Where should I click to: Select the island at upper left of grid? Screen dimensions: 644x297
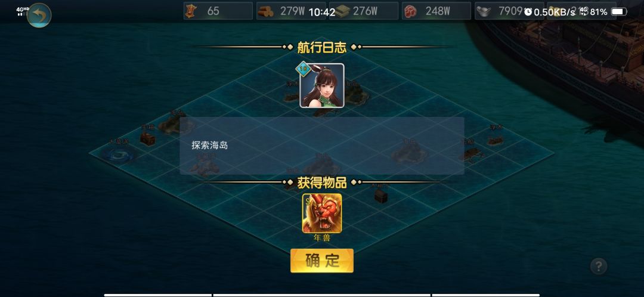click(x=175, y=125)
